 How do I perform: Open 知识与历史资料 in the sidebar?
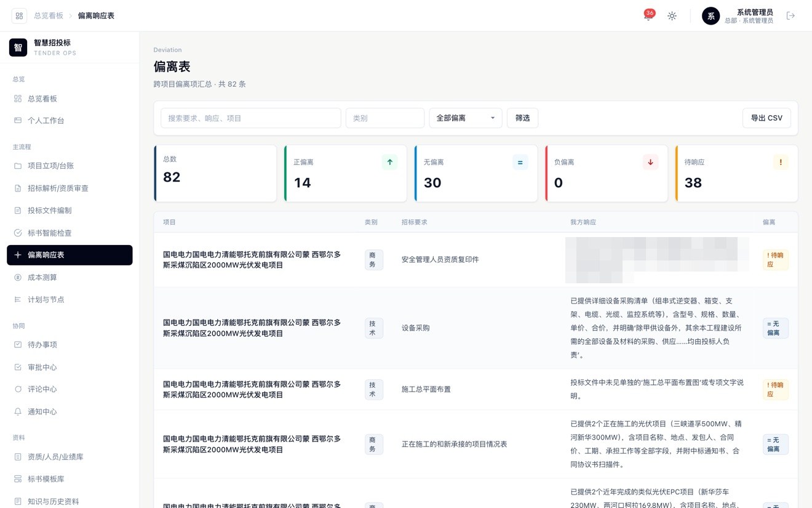coord(70,501)
